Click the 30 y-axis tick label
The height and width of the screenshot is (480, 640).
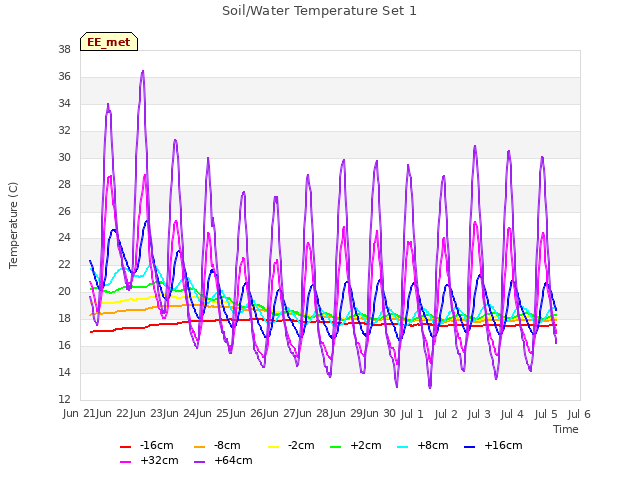(64, 158)
